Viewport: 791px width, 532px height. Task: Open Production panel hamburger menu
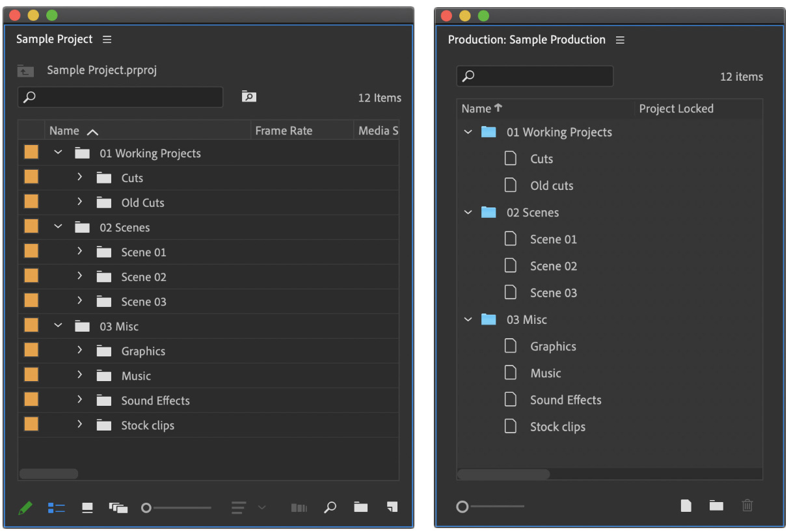(620, 40)
